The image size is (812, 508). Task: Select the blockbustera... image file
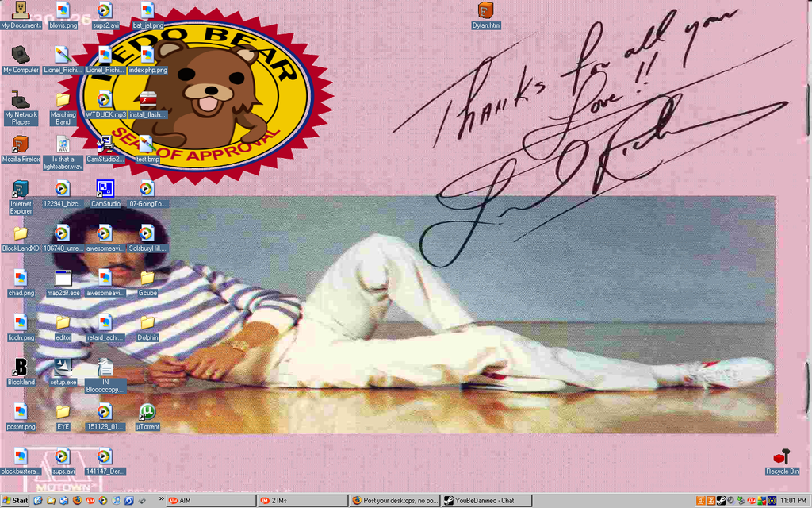20,461
